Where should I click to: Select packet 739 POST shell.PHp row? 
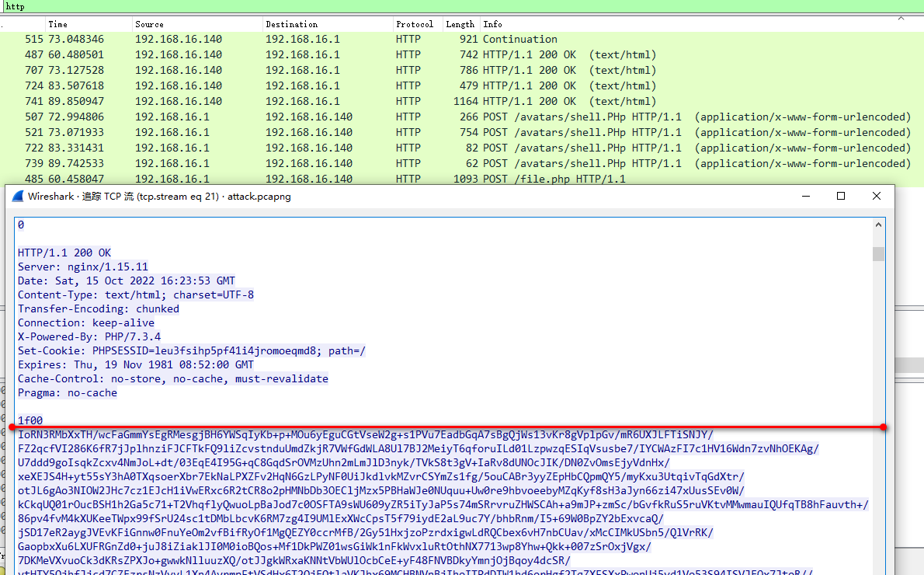pyautogui.click(x=462, y=163)
